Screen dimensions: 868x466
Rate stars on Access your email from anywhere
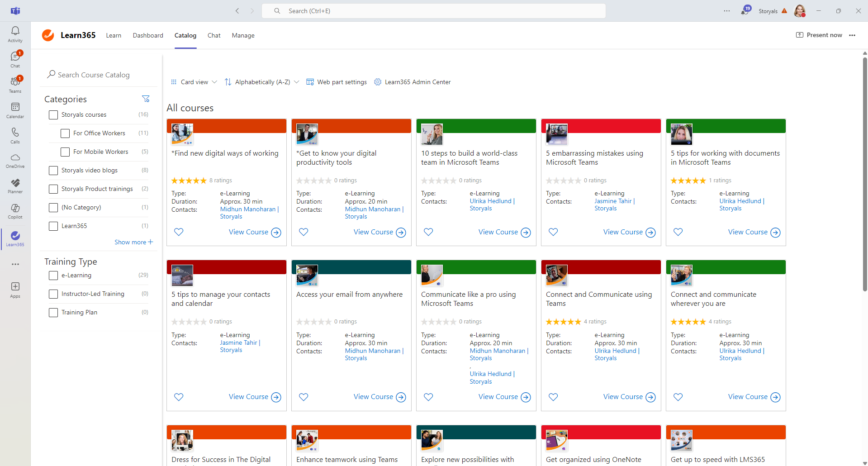[314, 322]
